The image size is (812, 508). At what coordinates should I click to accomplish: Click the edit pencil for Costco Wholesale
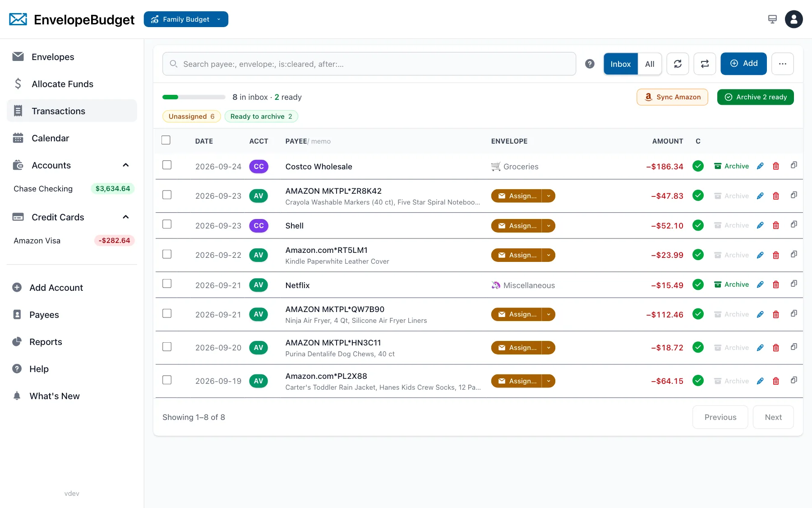[760, 166]
